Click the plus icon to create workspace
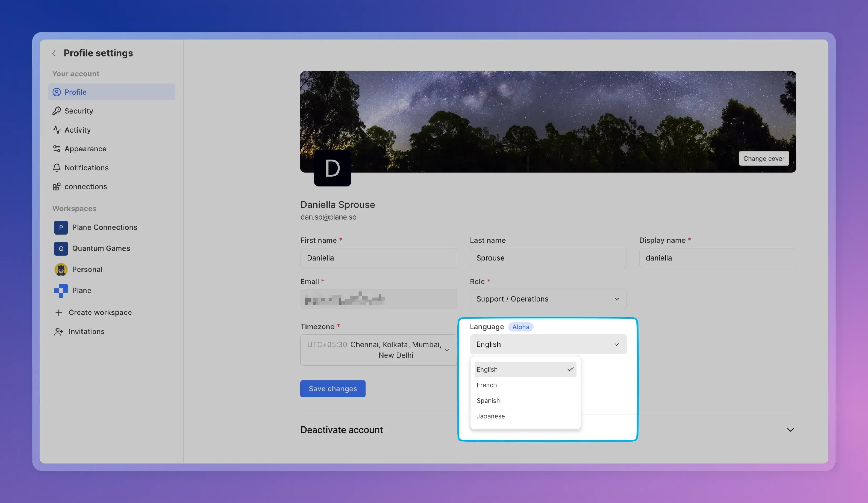This screenshot has width=868, height=503. [59, 312]
